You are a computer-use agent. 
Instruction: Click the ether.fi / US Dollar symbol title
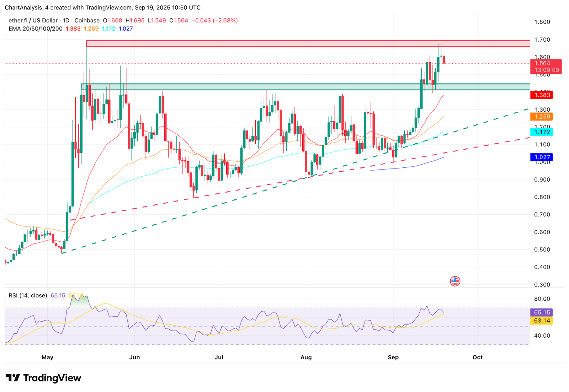click(x=33, y=21)
